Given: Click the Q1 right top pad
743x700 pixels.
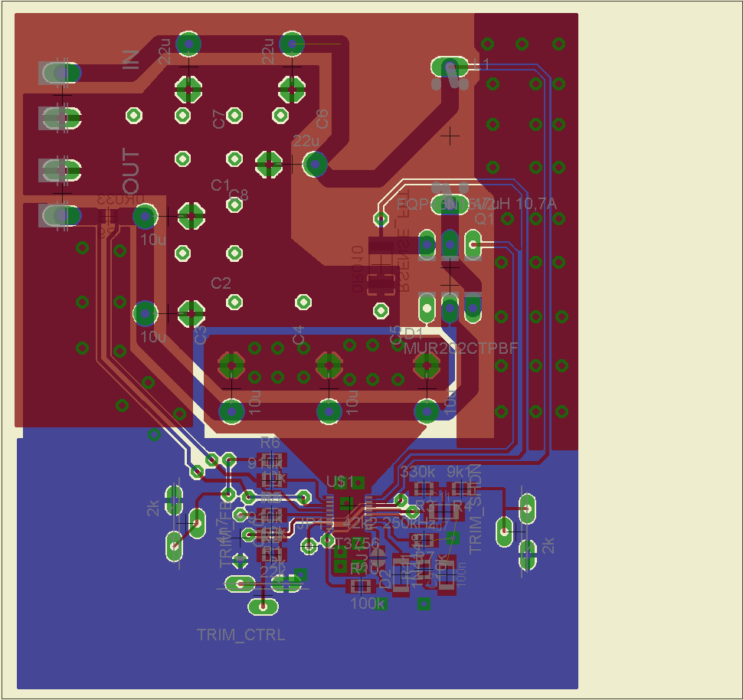Looking at the screenshot, I should (x=473, y=244).
